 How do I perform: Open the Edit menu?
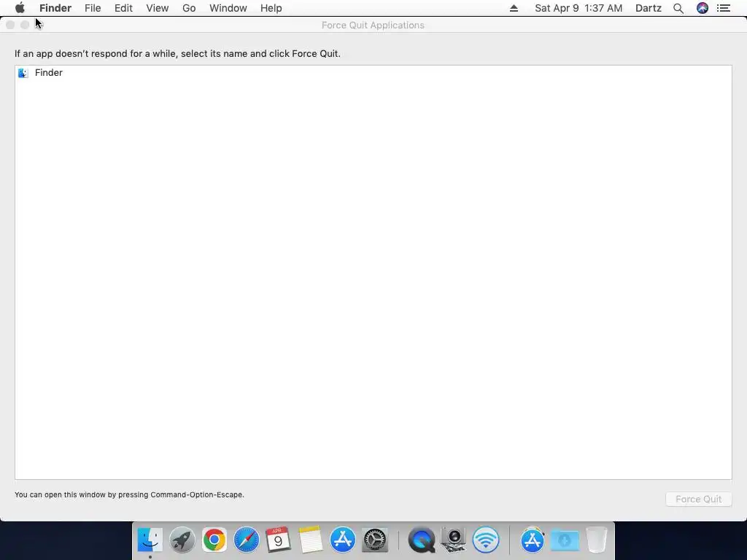123,8
